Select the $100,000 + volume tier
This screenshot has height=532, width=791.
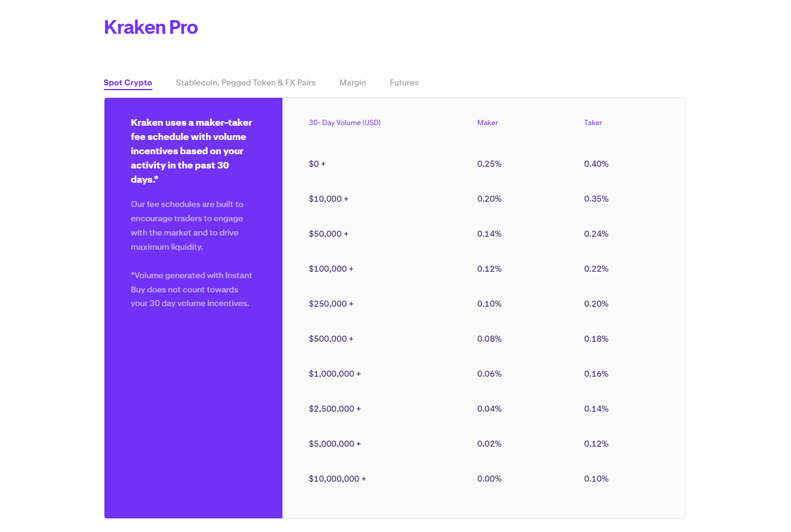331,269
